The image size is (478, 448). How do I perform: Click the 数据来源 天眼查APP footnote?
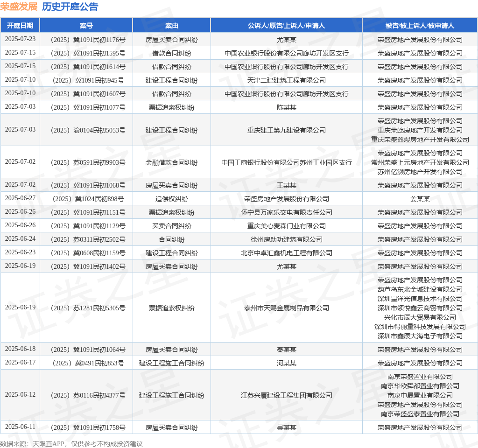point(71,444)
